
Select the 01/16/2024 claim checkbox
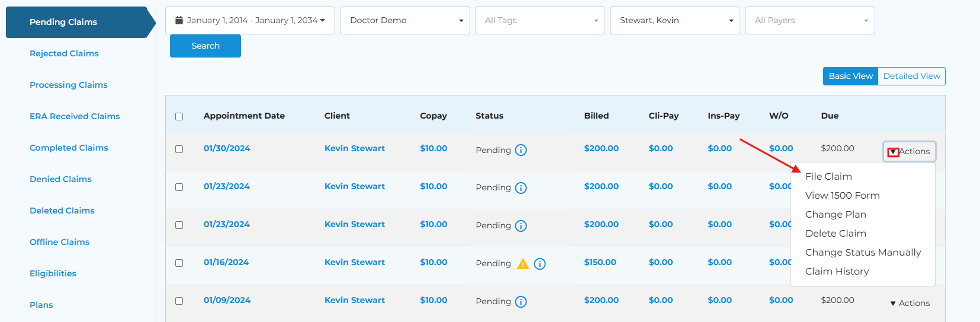(179, 263)
